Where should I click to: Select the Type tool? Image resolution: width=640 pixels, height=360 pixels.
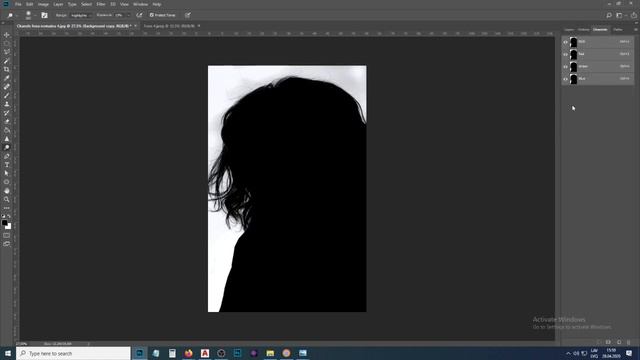tap(7, 165)
